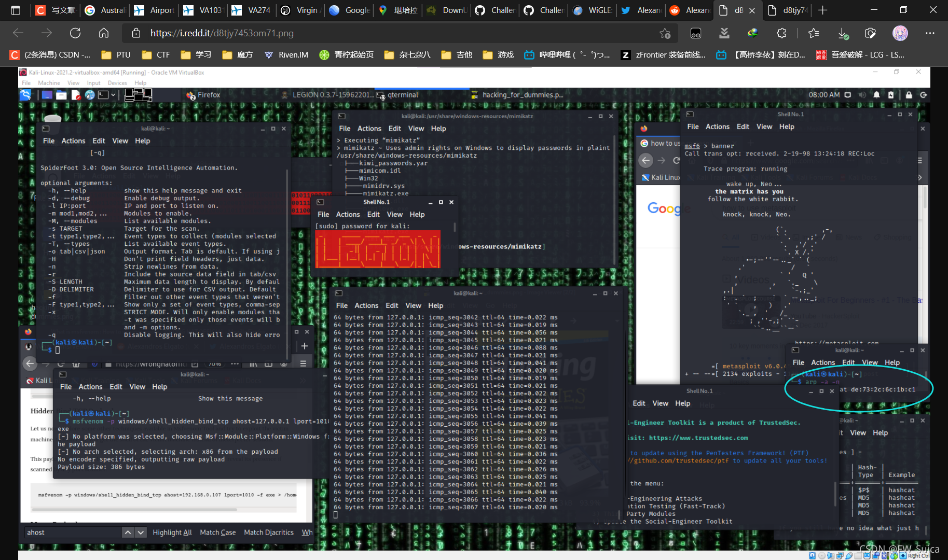Image resolution: width=948 pixels, height=560 pixels.
Task: Open the downloads icon in browser toolbar
Action: [x=843, y=33]
